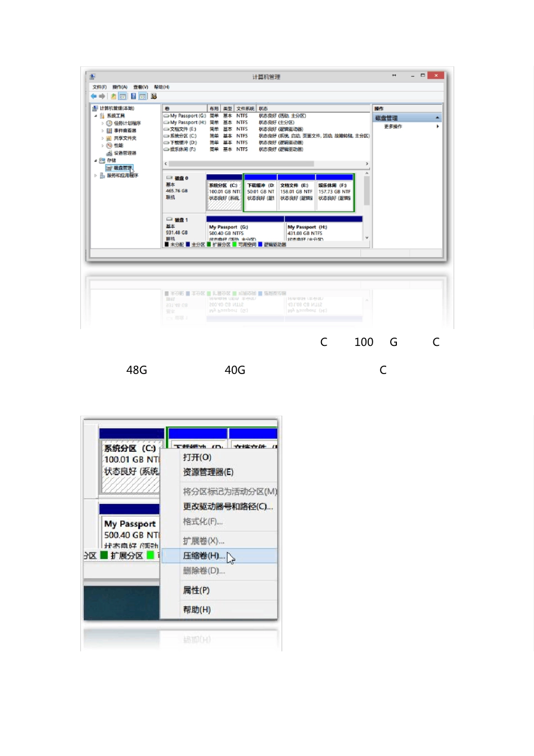Open the 更多操作 submenu arrow
The height and width of the screenshot is (756, 534).
(437, 127)
